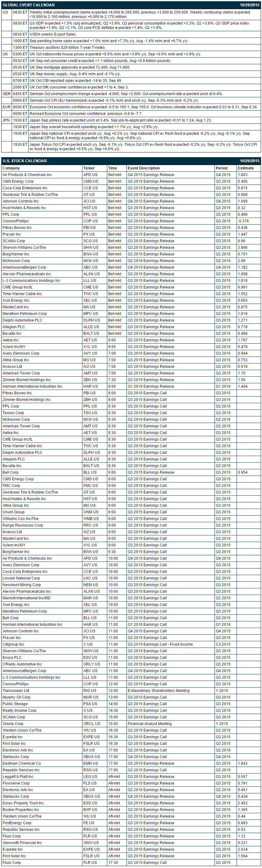This screenshot has width=262, height=868.
Task: Click the 2.99 estimate for McKesson Corp
Action: pos(242,261)
